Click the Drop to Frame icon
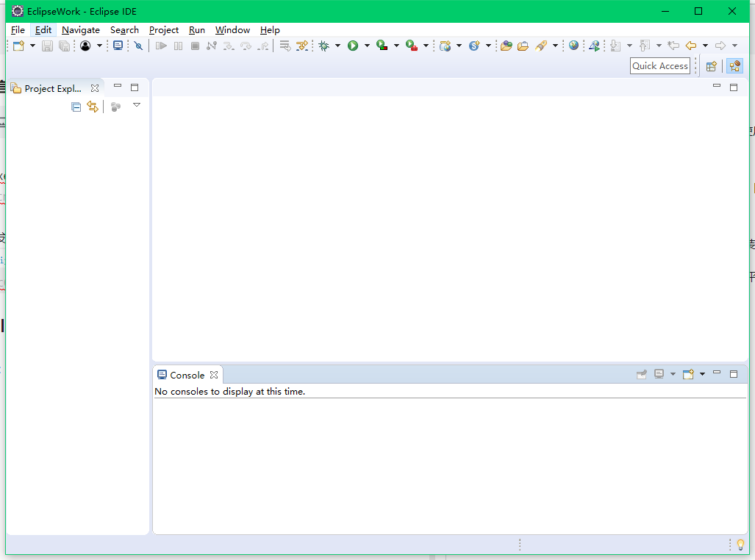This screenshot has width=755, height=560. pos(285,46)
